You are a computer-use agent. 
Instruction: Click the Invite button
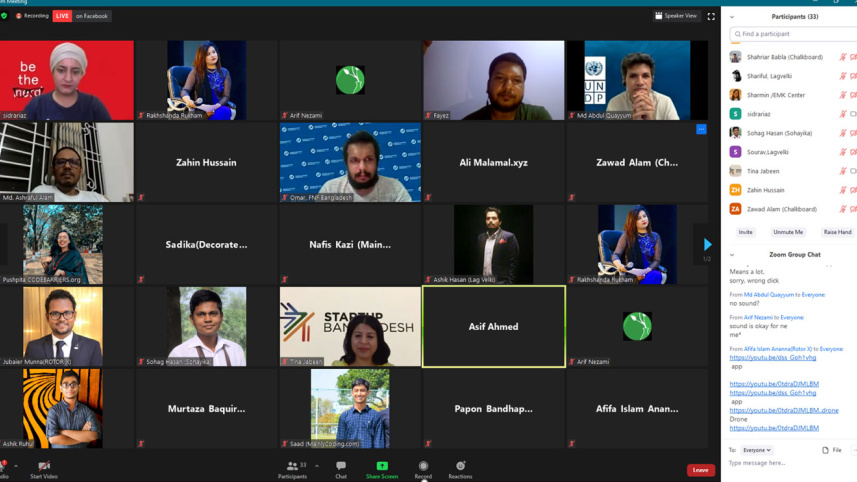[x=745, y=232]
